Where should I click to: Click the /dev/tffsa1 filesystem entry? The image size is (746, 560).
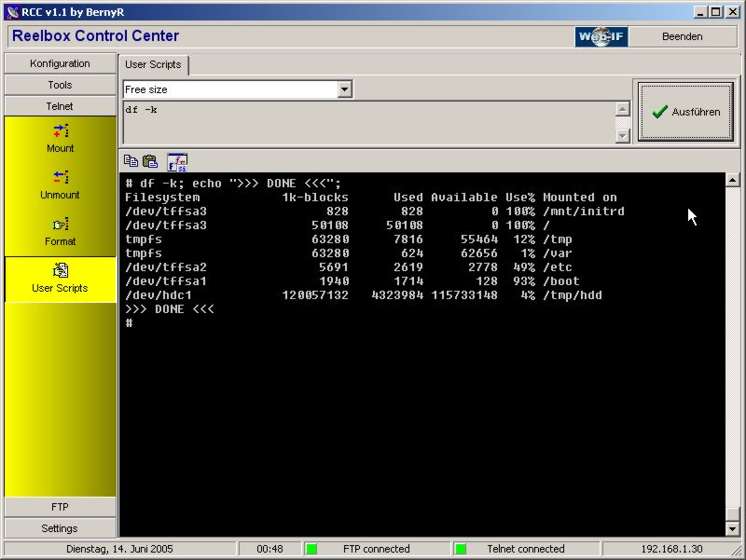coord(166,281)
